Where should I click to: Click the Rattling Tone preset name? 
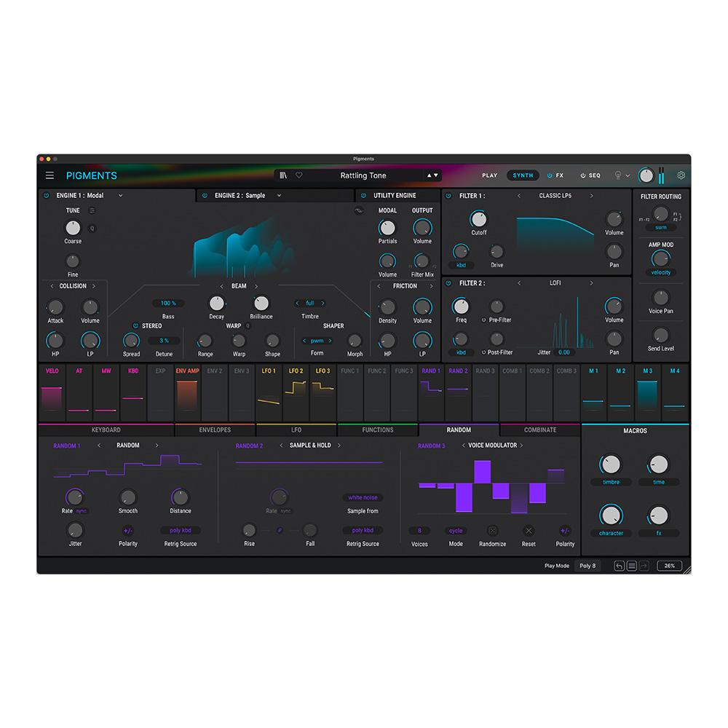pos(363,175)
